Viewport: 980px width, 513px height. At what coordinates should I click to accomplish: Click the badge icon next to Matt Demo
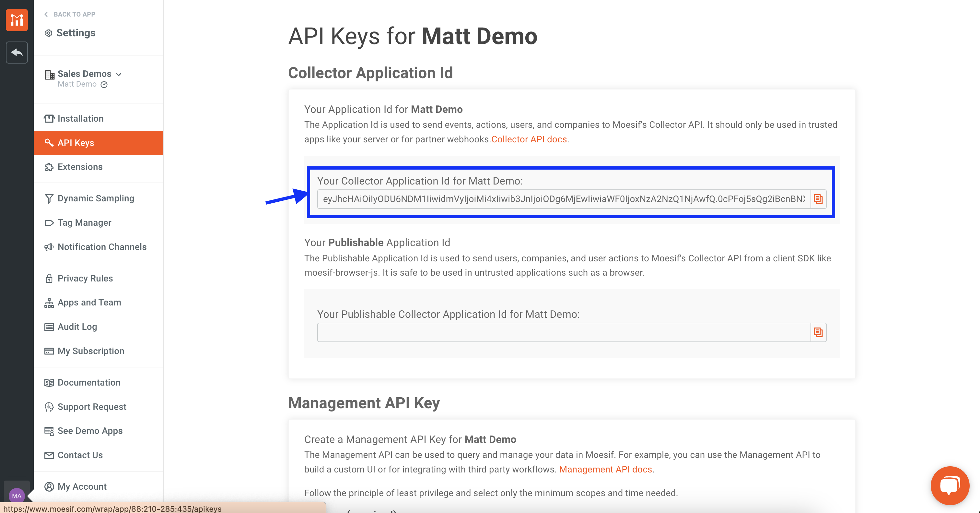[x=104, y=85]
